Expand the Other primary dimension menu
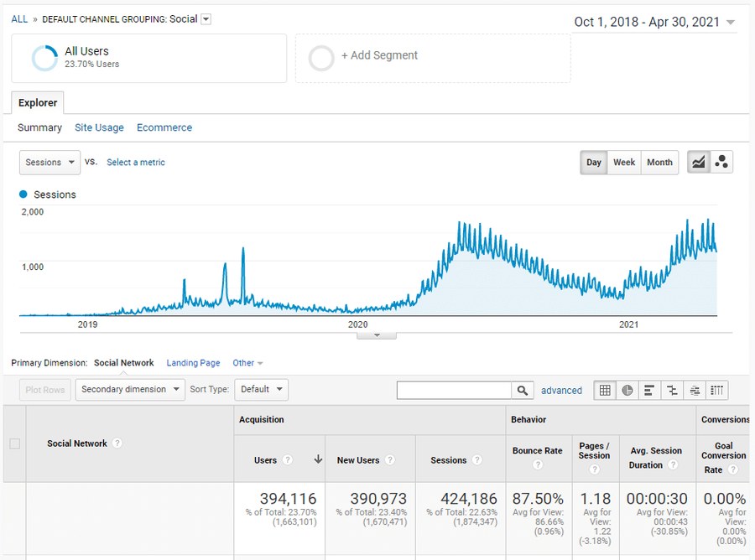755x560 pixels. coord(247,363)
